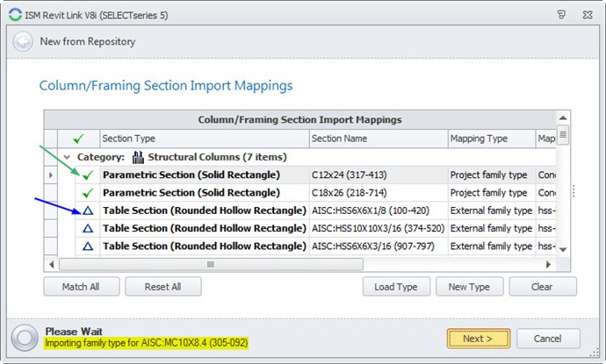The height and width of the screenshot is (364, 606).
Task: Click the green checkmark header column icon
Action: point(79,139)
